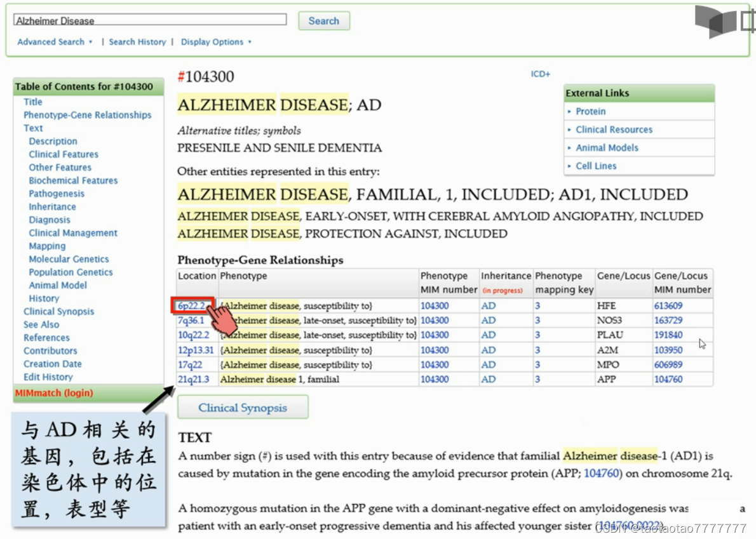Click the Clinical Synopsis button
This screenshot has height=539, width=756.
[243, 408]
